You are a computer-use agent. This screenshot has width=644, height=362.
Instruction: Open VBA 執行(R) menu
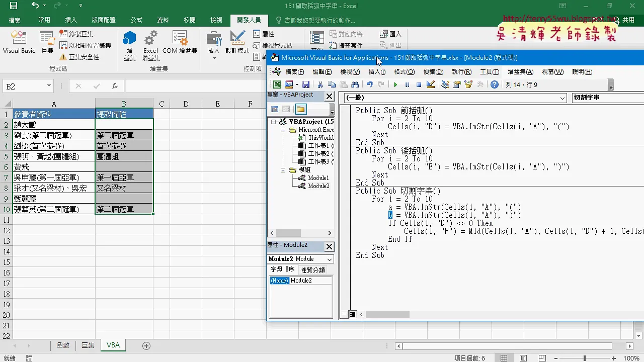[x=461, y=72]
